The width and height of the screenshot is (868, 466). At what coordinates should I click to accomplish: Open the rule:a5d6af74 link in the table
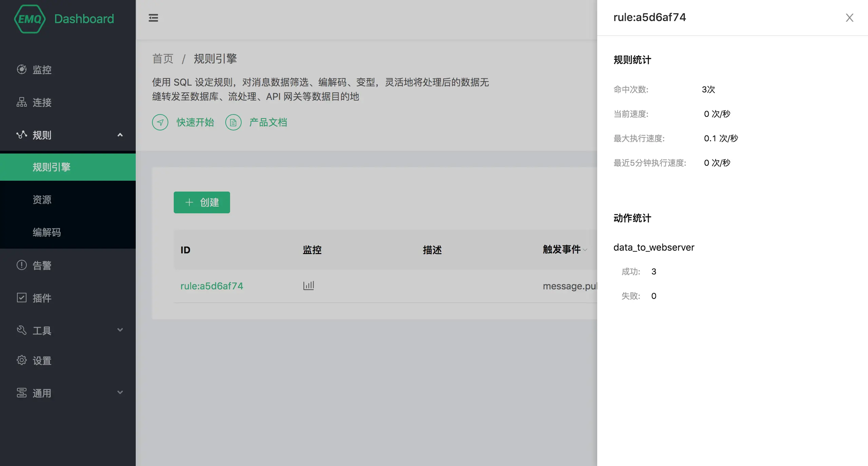tap(212, 286)
